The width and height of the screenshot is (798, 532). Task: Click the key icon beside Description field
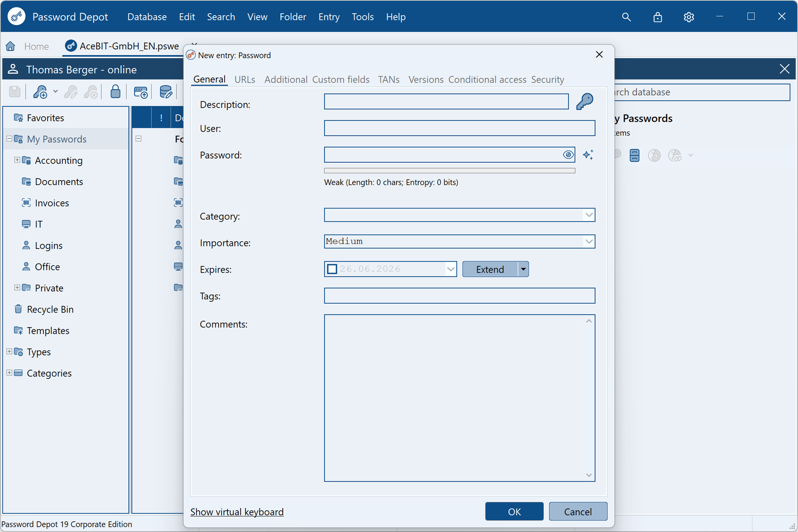tap(584, 101)
